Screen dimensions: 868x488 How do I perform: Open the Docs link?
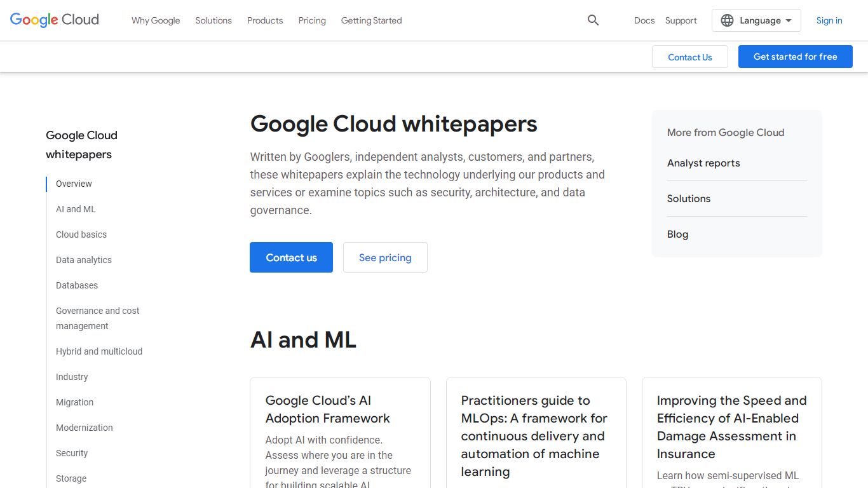[x=644, y=20]
